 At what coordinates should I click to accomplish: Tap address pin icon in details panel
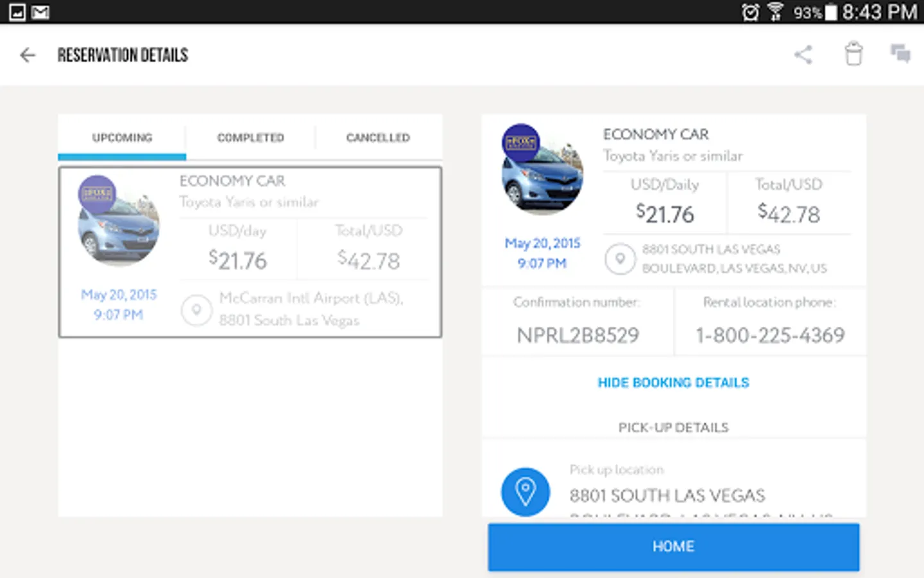[620, 259]
